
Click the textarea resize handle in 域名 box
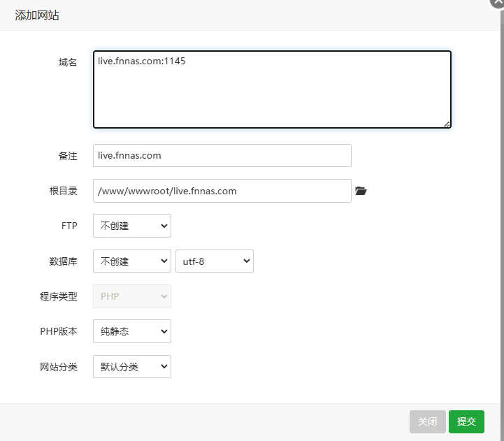(447, 124)
